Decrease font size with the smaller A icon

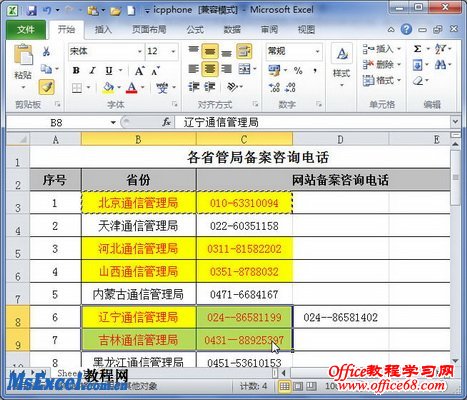coord(155,71)
